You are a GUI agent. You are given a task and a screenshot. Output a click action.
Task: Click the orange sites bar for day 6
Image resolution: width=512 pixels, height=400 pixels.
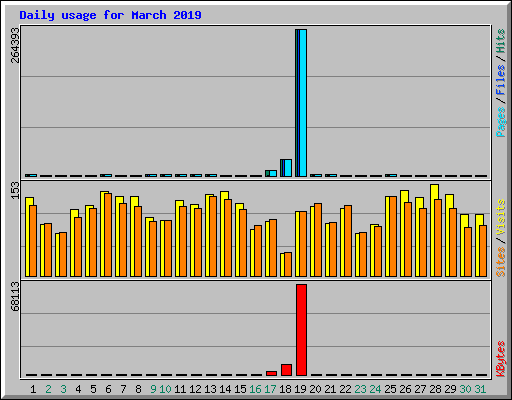pyautogui.click(x=108, y=235)
